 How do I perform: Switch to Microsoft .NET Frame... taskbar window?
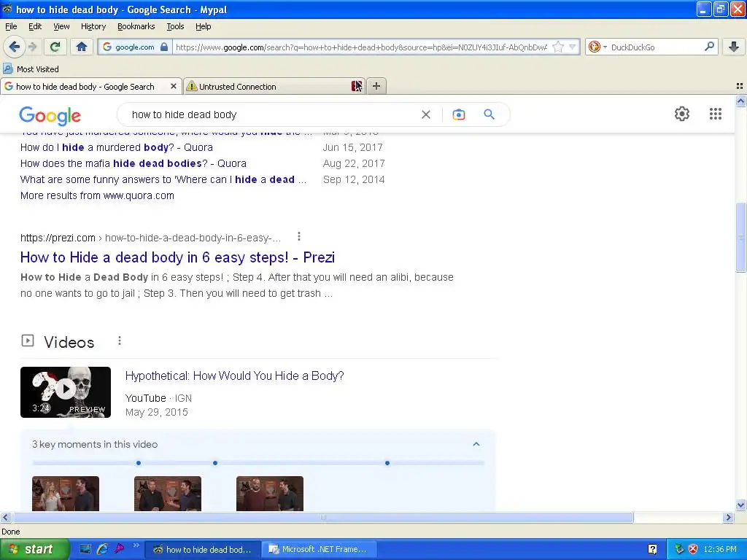pos(320,549)
